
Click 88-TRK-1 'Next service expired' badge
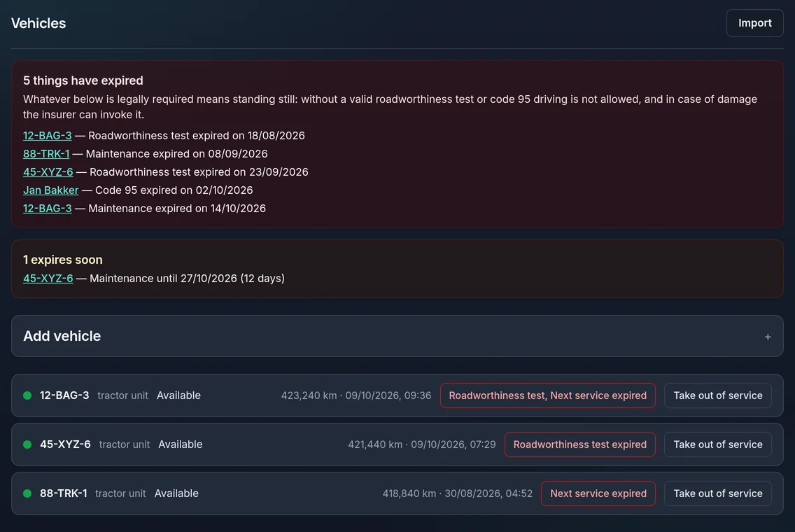(598, 493)
